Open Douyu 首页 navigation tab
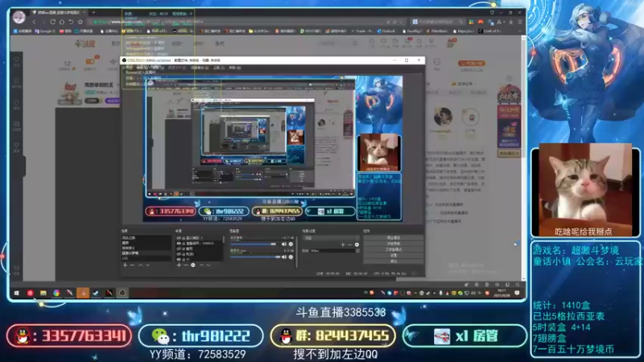 tap(116, 43)
